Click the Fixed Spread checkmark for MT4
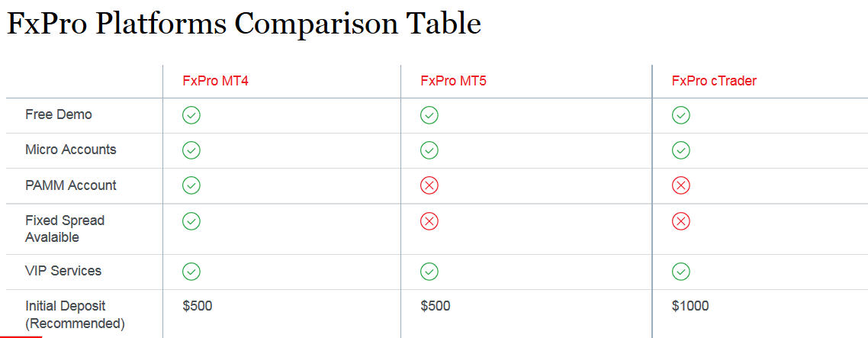Screen dimensions: 868x338 click(191, 221)
